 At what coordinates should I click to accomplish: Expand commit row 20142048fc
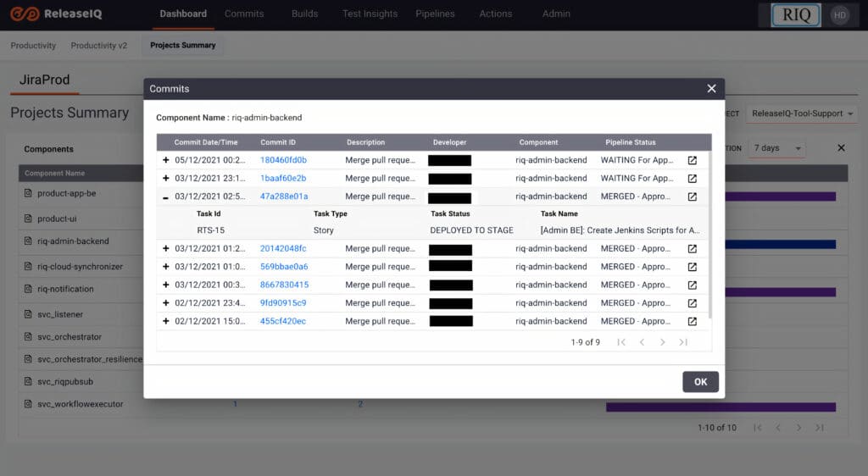(x=165, y=248)
